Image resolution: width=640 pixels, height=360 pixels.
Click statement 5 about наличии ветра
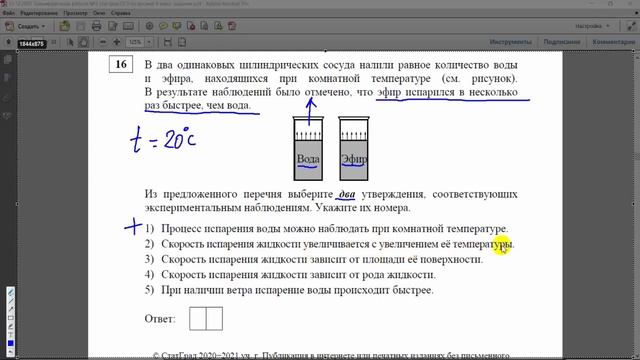click(289, 290)
